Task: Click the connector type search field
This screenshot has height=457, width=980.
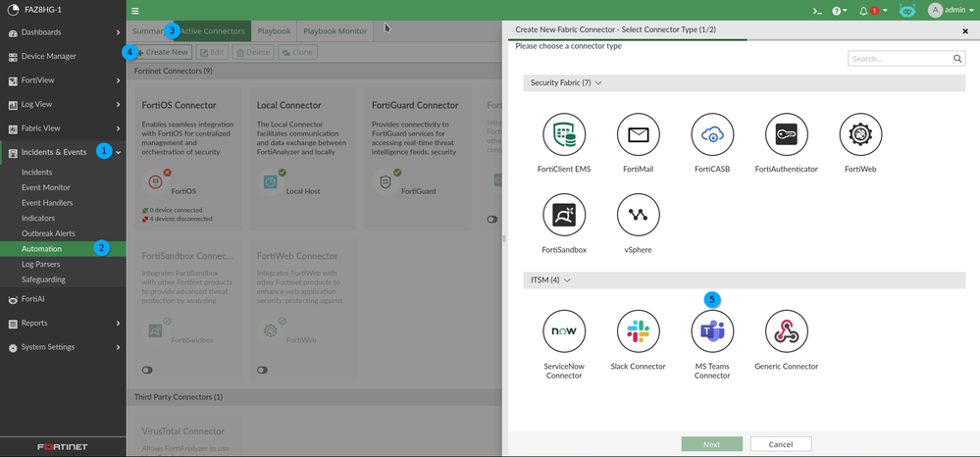Action: tap(901, 59)
